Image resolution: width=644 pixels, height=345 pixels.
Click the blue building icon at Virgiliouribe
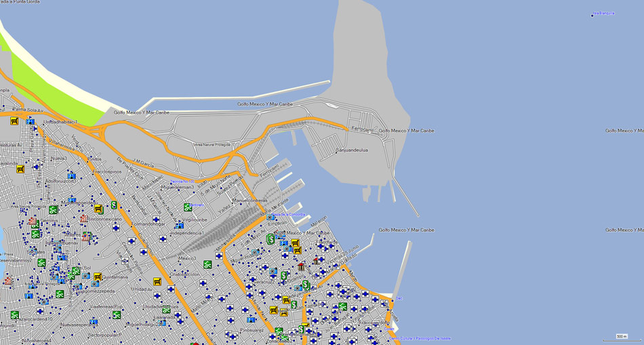(x=179, y=224)
